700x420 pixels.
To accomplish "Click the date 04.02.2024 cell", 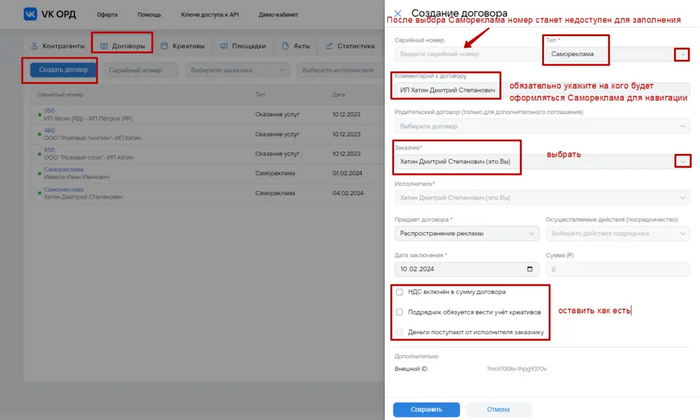I will tap(348, 193).
